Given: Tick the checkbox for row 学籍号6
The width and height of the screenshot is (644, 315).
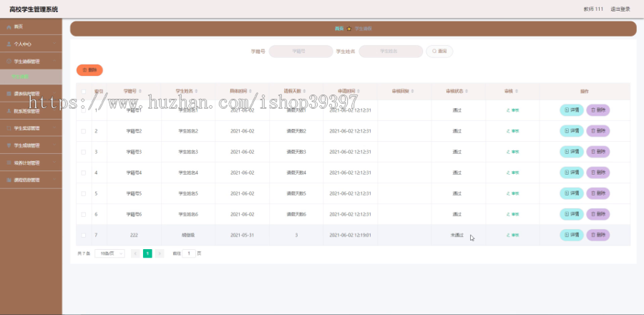Looking at the screenshot, I should (x=84, y=214).
